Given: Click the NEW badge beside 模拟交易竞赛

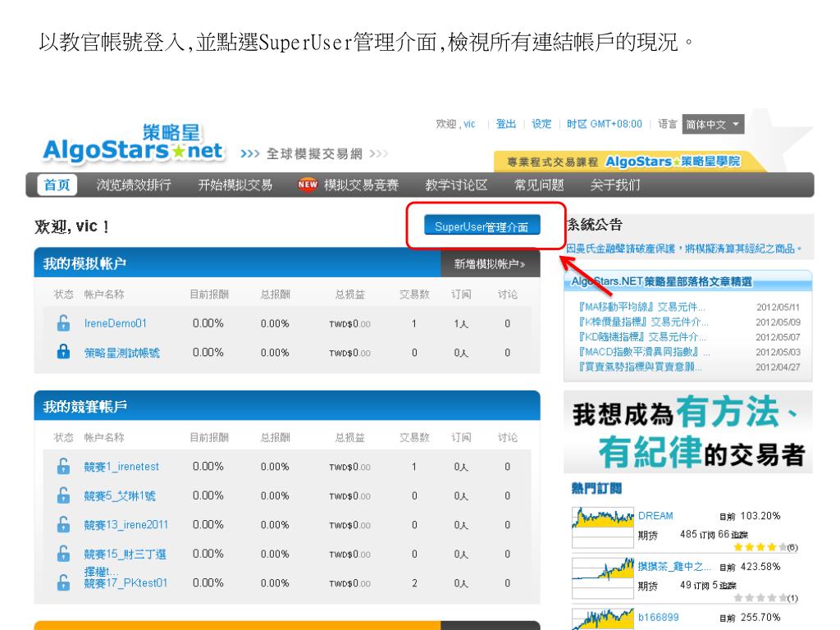Looking at the screenshot, I should pos(308,185).
